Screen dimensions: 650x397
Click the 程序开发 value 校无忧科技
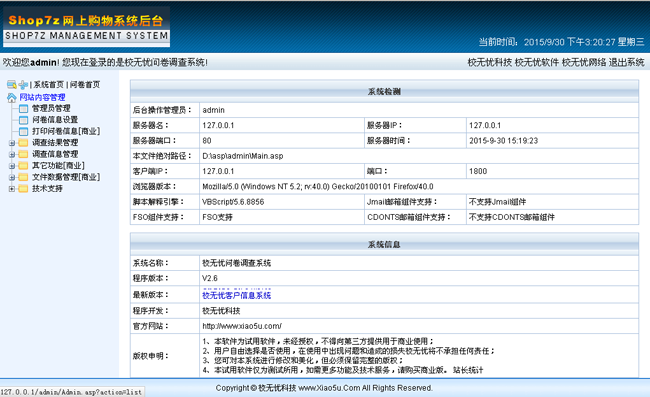pos(221,311)
